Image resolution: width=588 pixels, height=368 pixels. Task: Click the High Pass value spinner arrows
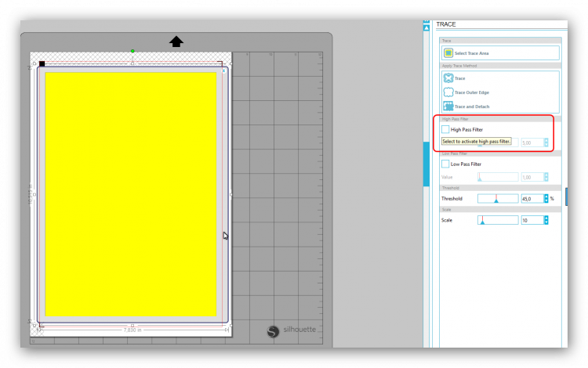tap(546, 143)
